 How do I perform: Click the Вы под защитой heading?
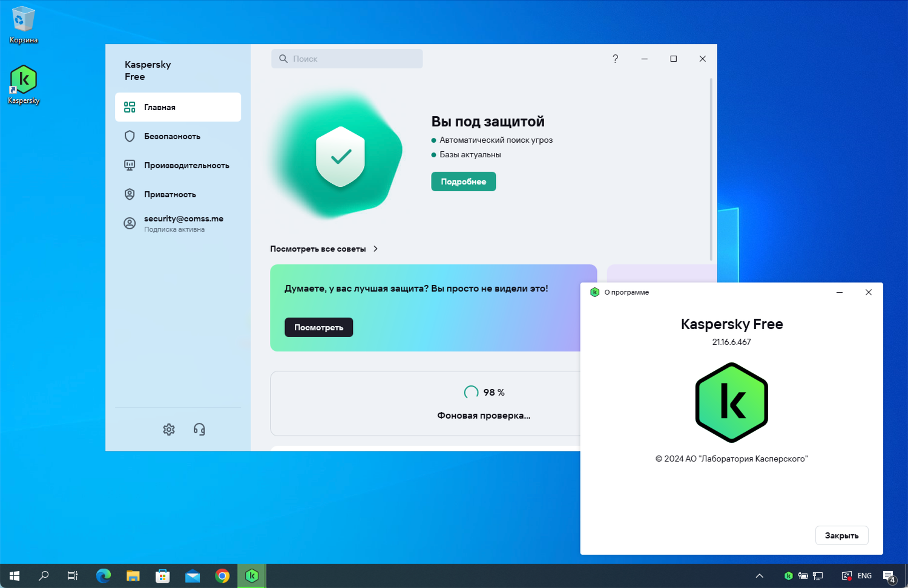coord(488,122)
